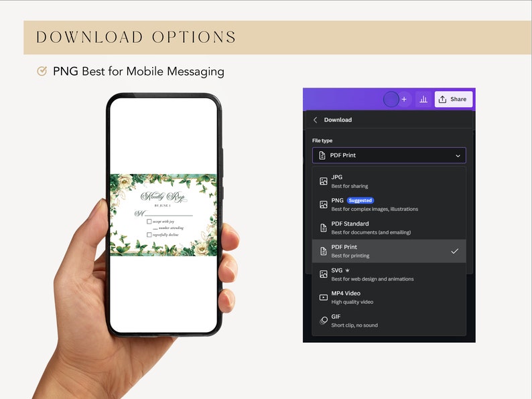Click the Suggested badge beside PNG
The image size is (532, 399).
point(360,200)
